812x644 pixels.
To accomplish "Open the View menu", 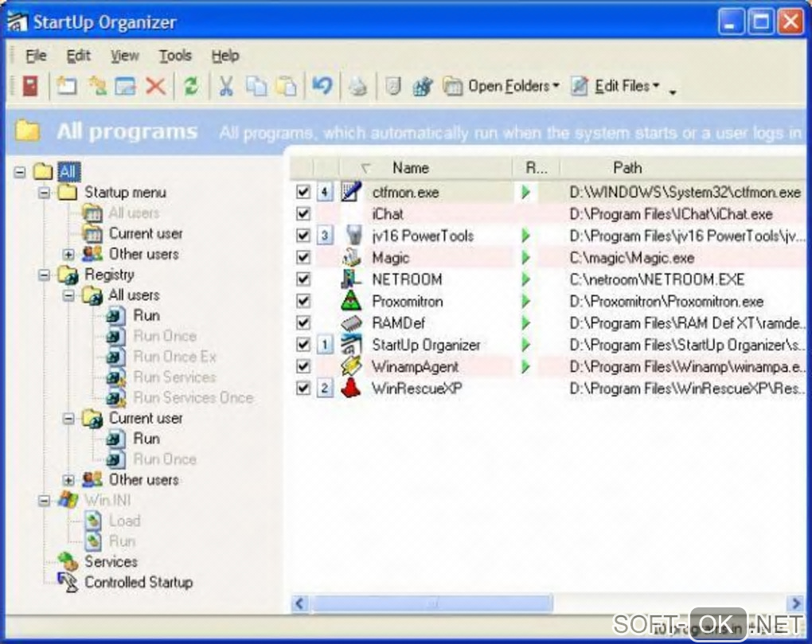I will click(x=125, y=56).
